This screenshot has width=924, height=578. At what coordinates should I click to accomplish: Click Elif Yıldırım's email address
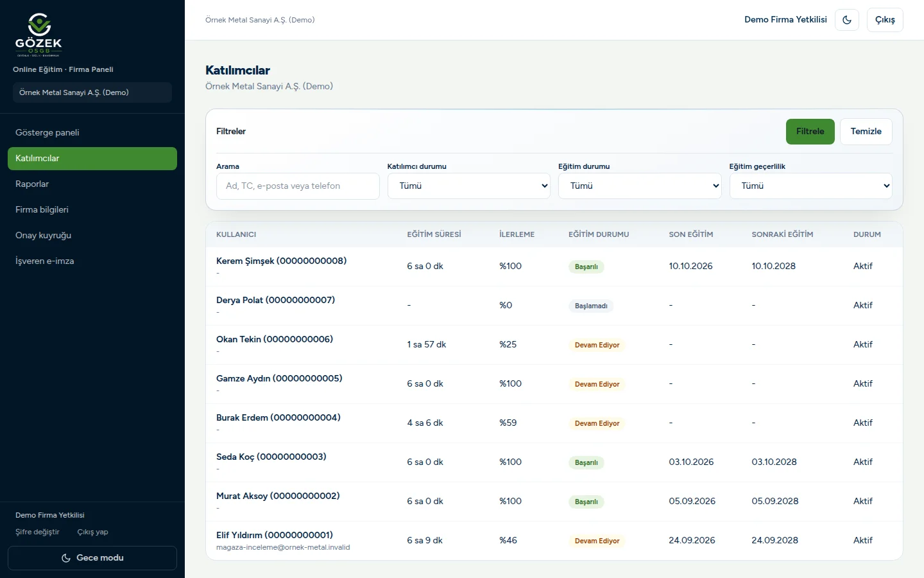click(283, 548)
